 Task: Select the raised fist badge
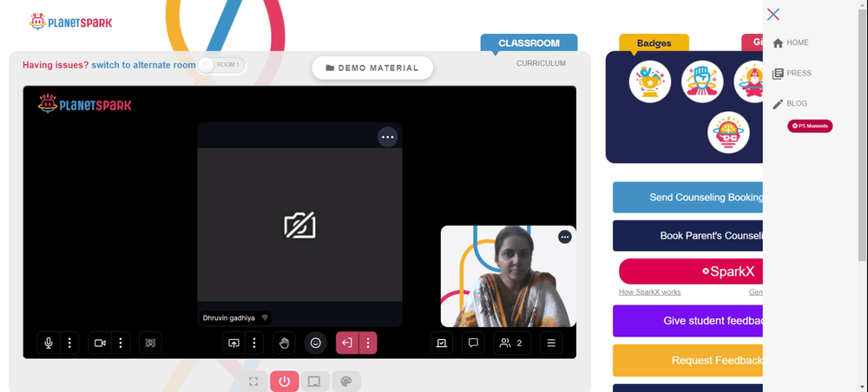(702, 82)
